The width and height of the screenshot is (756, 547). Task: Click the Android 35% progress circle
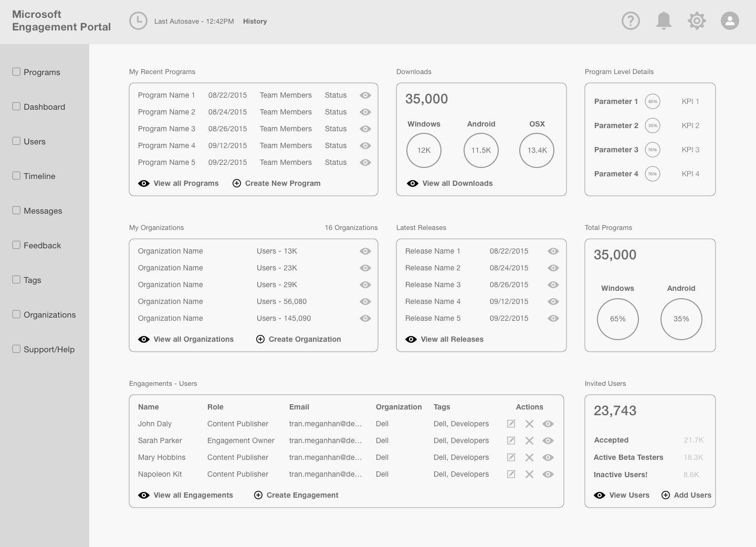[681, 319]
